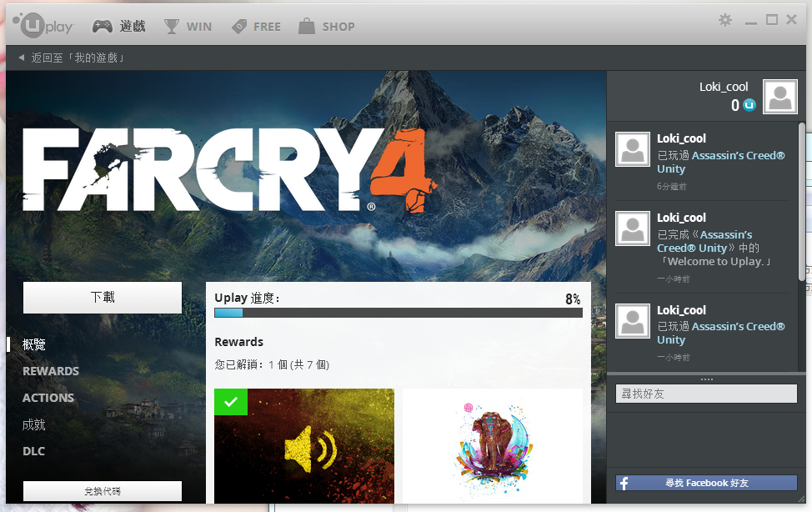Viewport: 812px width, 512px height.
Task: Click the green checkmark unlocked badge
Action: [231, 402]
